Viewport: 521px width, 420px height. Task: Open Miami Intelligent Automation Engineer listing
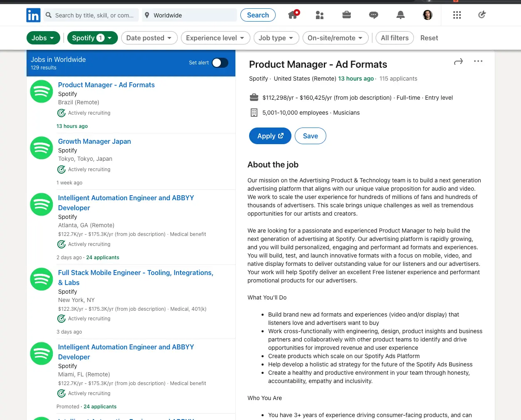click(x=126, y=352)
